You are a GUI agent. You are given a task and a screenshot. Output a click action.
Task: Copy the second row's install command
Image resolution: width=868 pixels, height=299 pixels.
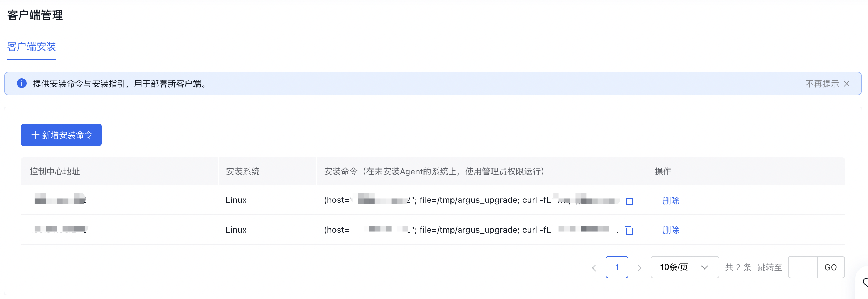point(629,230)
